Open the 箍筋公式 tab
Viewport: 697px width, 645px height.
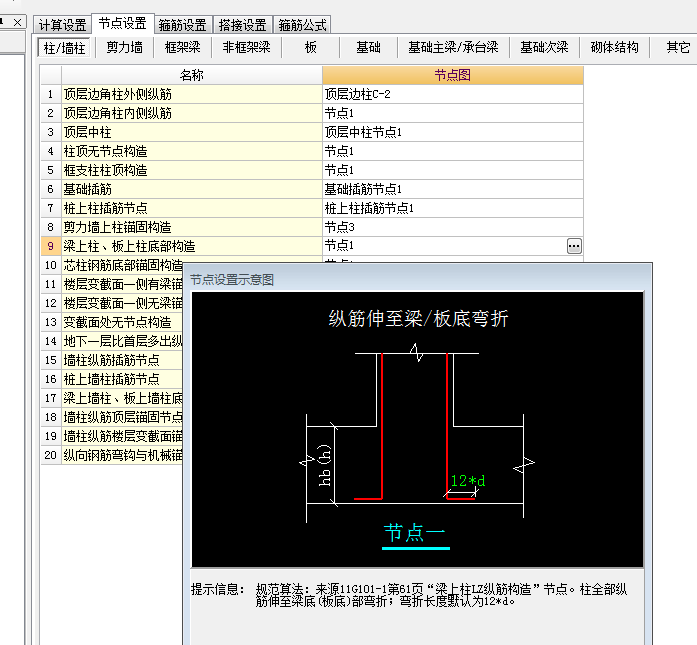pyautogui.click(x=302, y=25)
